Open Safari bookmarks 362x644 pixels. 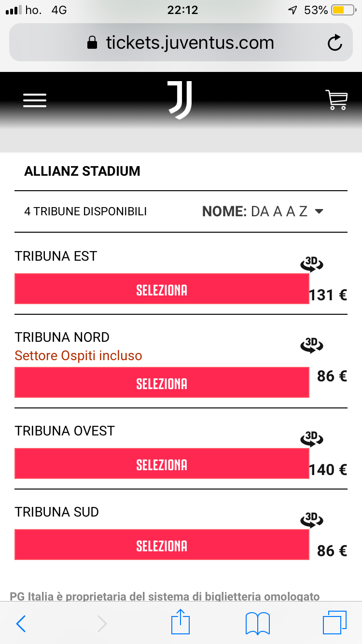pyautogui.click(x=258, y=624)
